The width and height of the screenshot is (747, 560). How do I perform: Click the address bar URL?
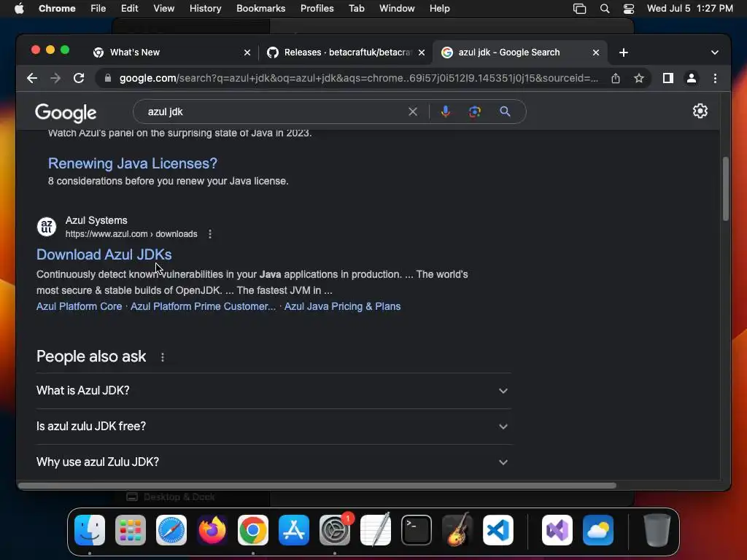click(x=358, y=78)
